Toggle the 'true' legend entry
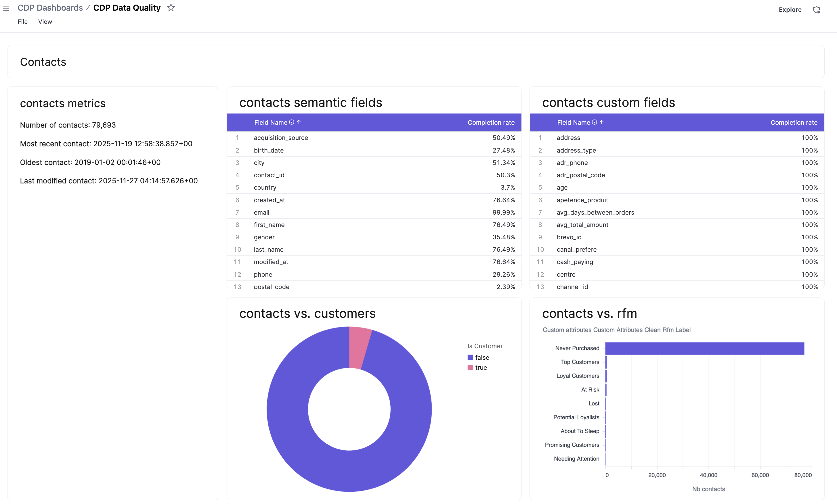837x504 pixels. [x=481, y=368]
